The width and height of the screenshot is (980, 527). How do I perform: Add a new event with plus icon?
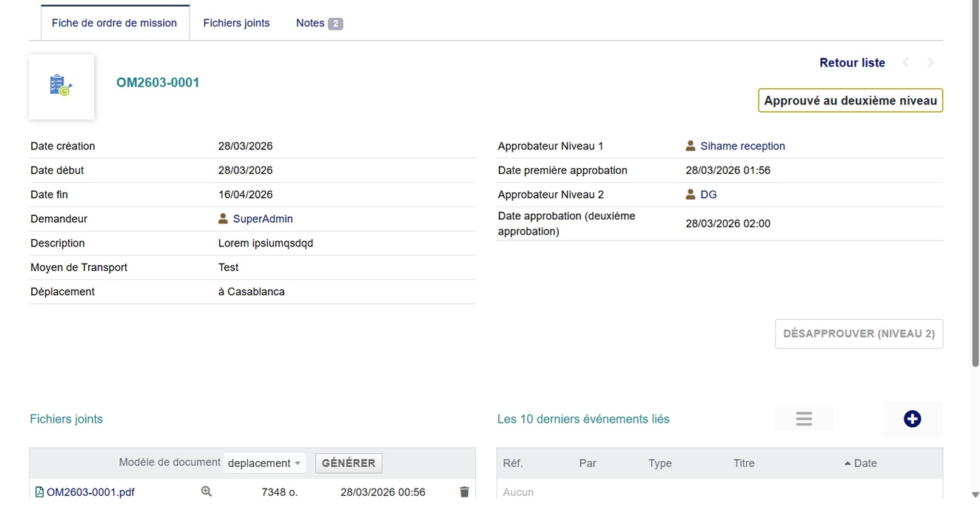click(x=912, y=419)
